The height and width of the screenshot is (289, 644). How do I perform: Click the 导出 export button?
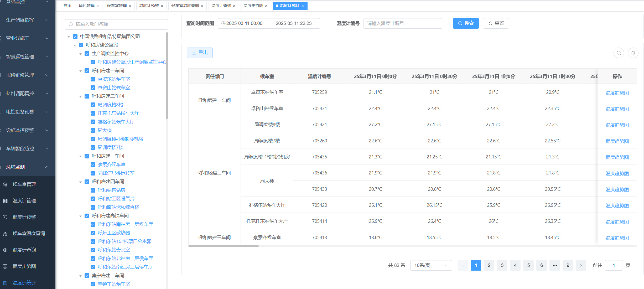pyautogui.click(x=200, y=53)
